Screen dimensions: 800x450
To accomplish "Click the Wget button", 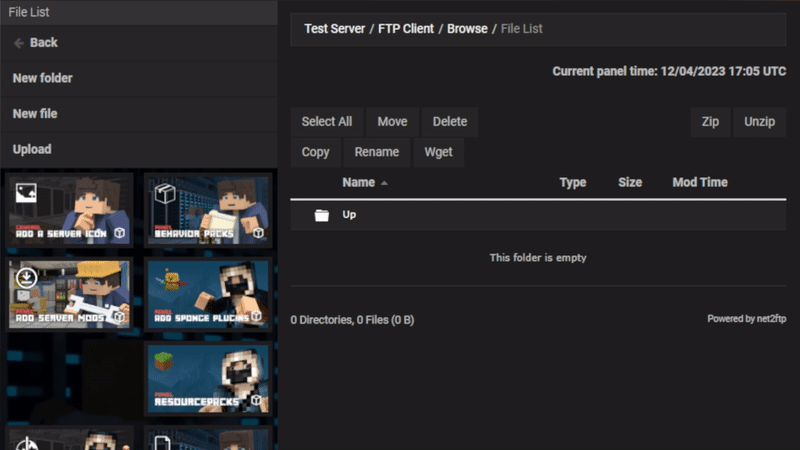I will pos(438,153).
